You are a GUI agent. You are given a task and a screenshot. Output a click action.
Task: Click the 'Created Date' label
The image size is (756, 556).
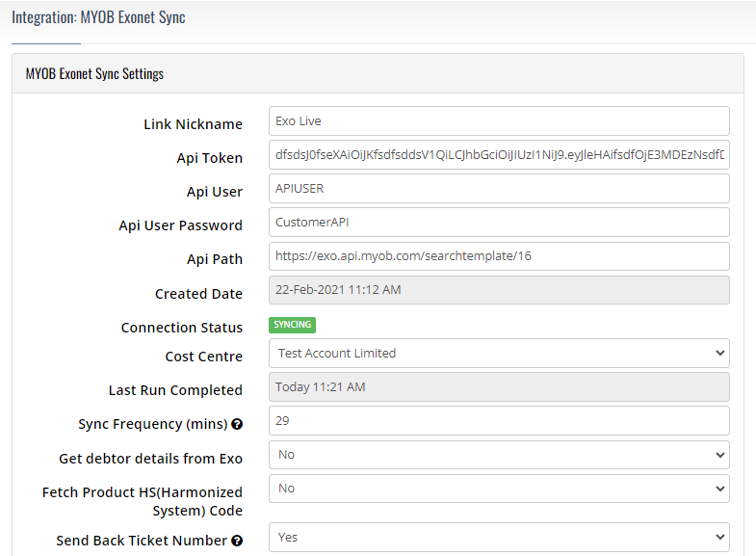[198, 294]
